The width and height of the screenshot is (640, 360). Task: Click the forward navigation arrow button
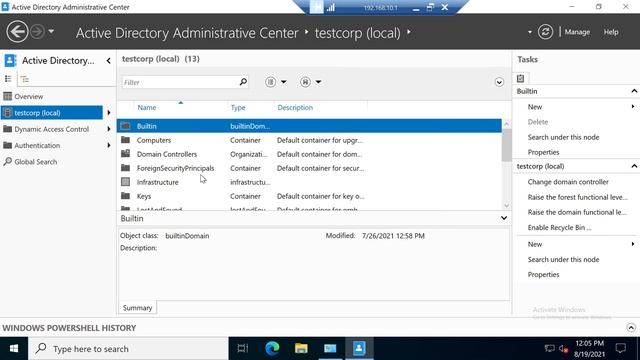[x=37, y=31]
